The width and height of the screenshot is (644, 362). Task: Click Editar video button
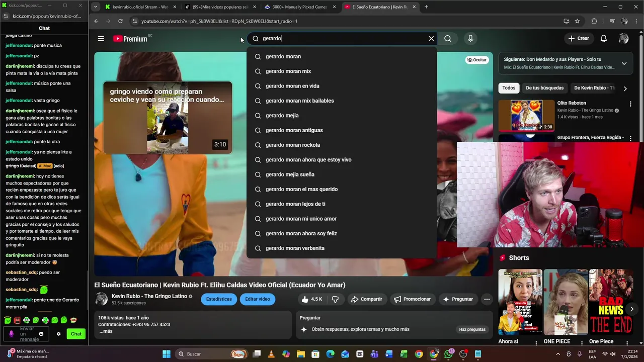tap(258, 299)
